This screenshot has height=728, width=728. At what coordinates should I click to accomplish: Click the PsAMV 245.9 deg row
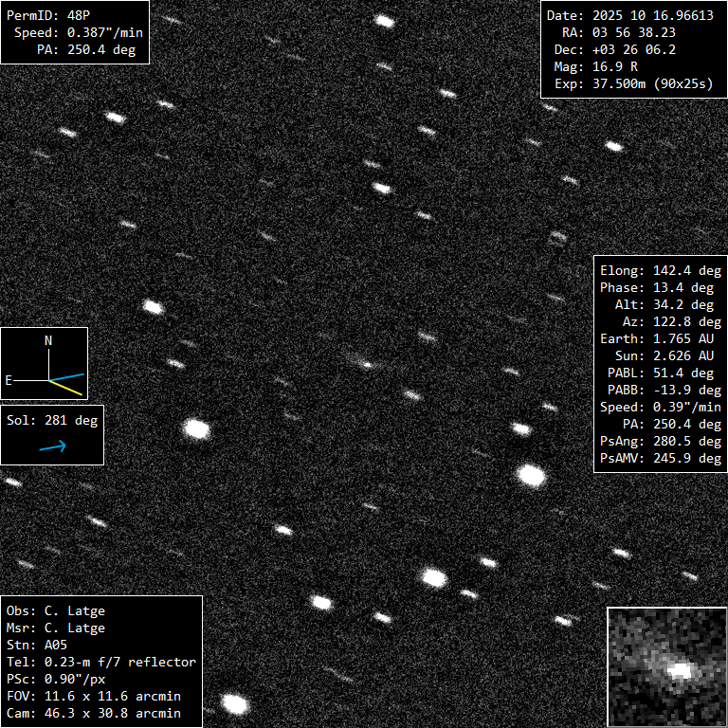[x=660, y=458]
